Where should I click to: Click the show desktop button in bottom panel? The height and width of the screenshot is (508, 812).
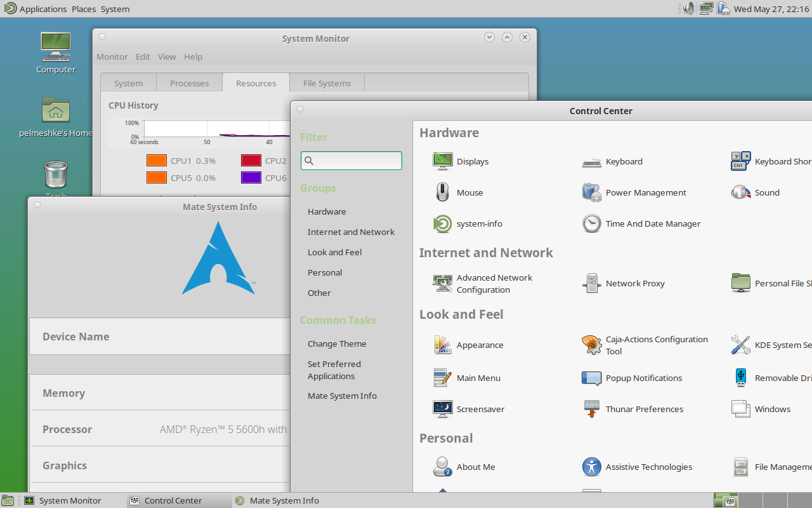8,500
